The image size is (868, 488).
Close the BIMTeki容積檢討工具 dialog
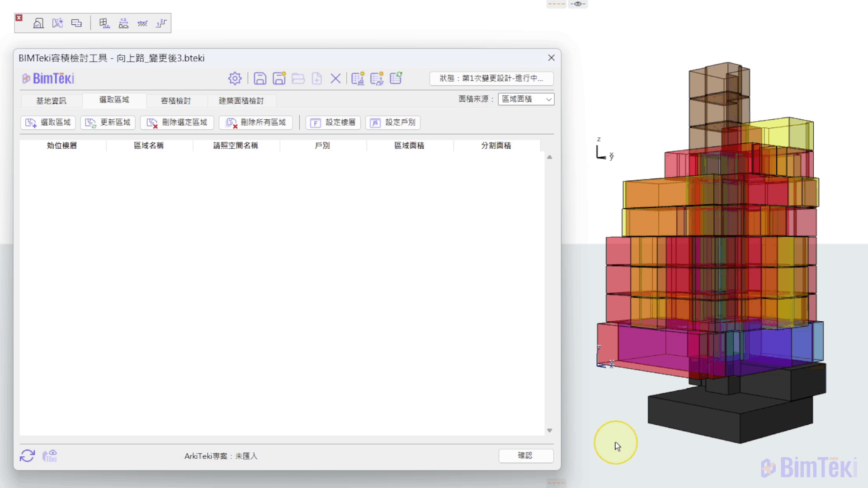click(x=551, y=58)
